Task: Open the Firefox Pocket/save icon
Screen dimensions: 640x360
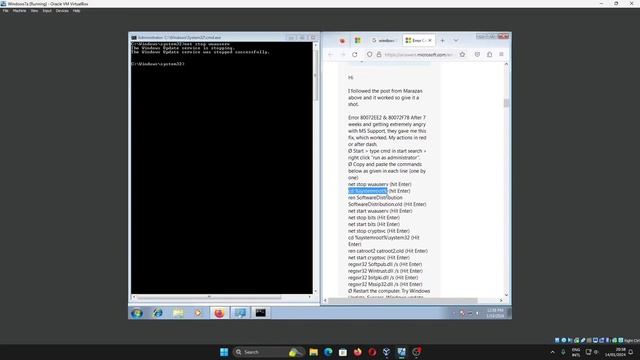Action: (477, 54)
